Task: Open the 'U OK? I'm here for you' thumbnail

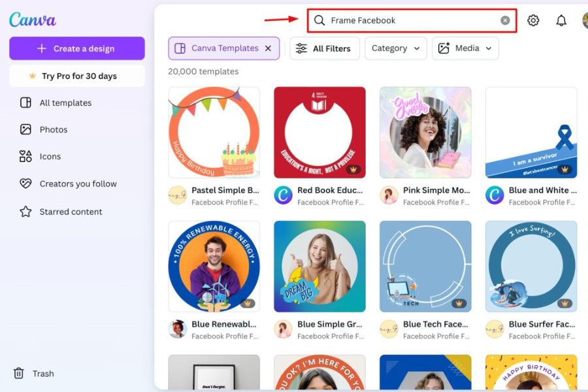Action: tap(320, 372)
